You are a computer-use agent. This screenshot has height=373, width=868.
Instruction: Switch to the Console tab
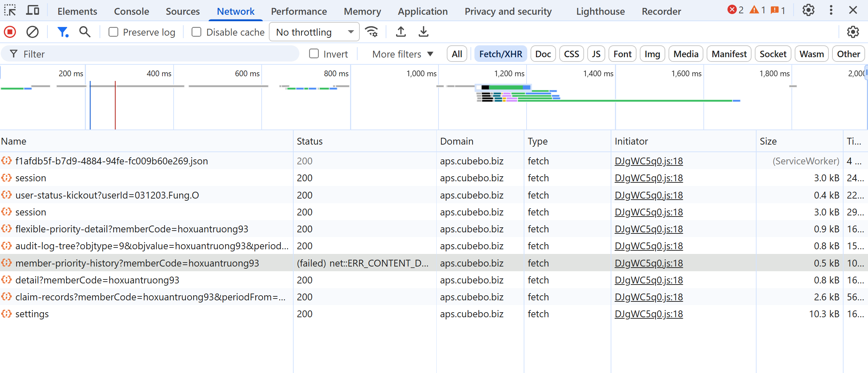pos(131,12)
